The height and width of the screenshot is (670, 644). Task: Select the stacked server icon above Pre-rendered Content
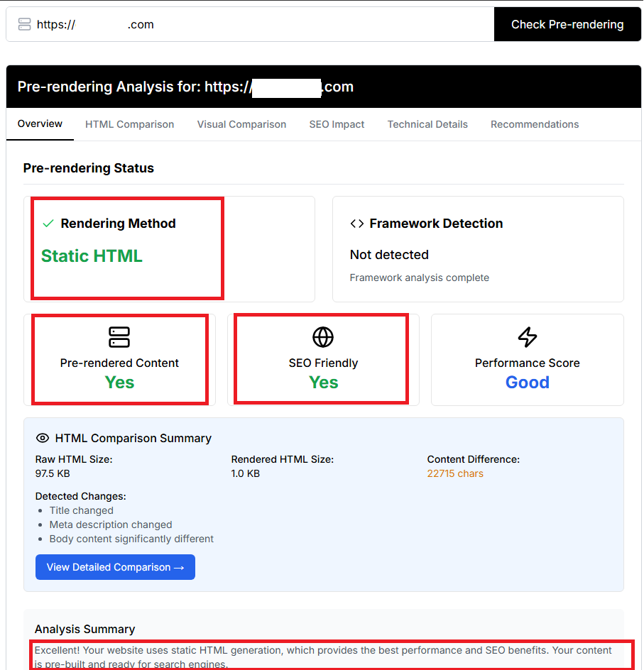(119, 337)
